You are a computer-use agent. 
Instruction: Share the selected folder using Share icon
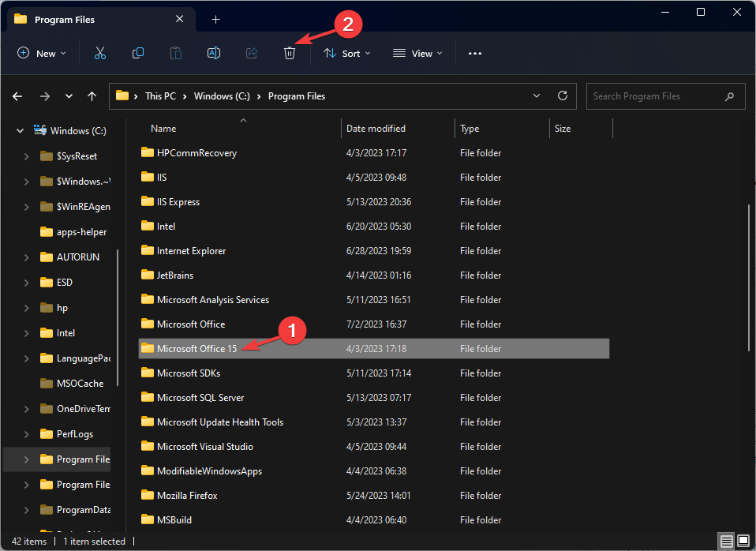pyautogui.click(x=252, y=53)
